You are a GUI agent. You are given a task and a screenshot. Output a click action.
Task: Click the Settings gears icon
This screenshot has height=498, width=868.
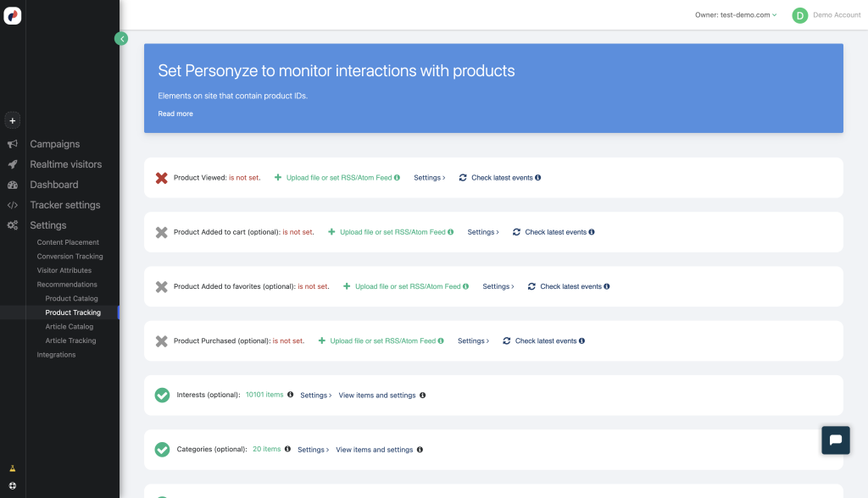12,225
